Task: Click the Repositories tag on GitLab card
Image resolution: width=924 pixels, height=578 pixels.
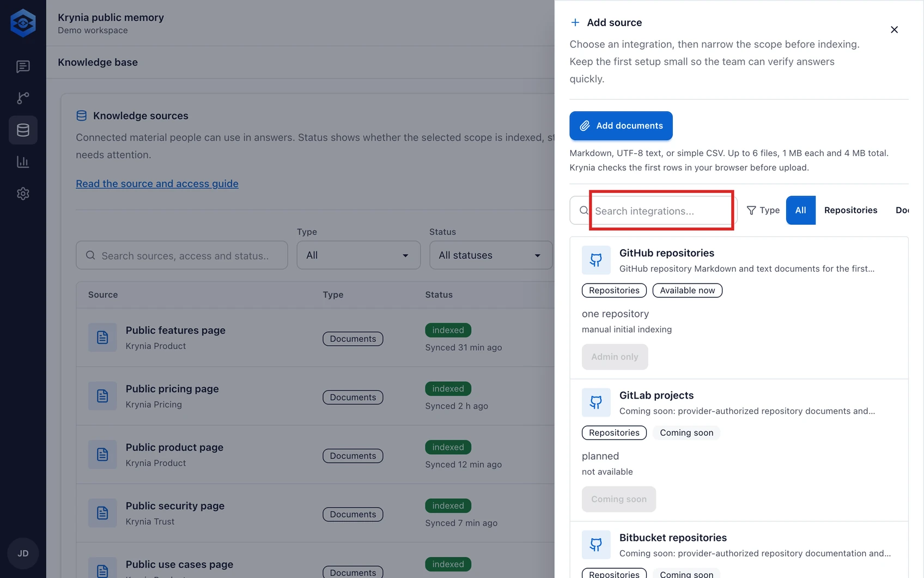Action: (x=614, y=432)
